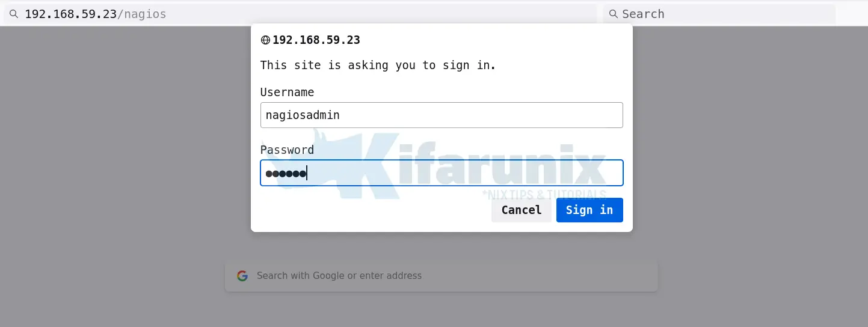Click the magnifier icon in the address bar
Screen dimensions: 868x327
coord(14,14)
